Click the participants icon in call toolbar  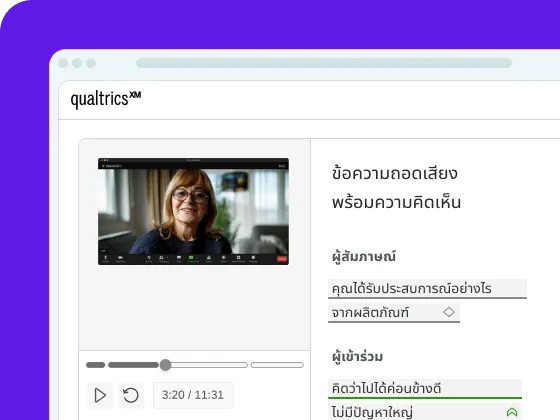[x=161, y=258]
